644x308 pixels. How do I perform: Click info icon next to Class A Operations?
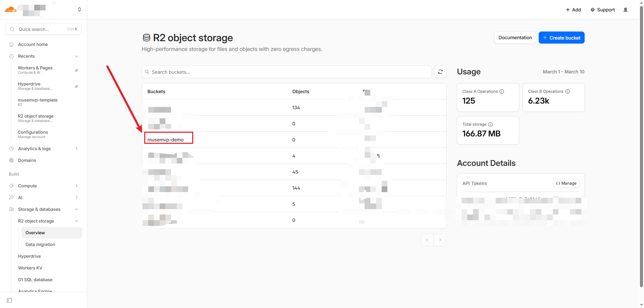502,91
